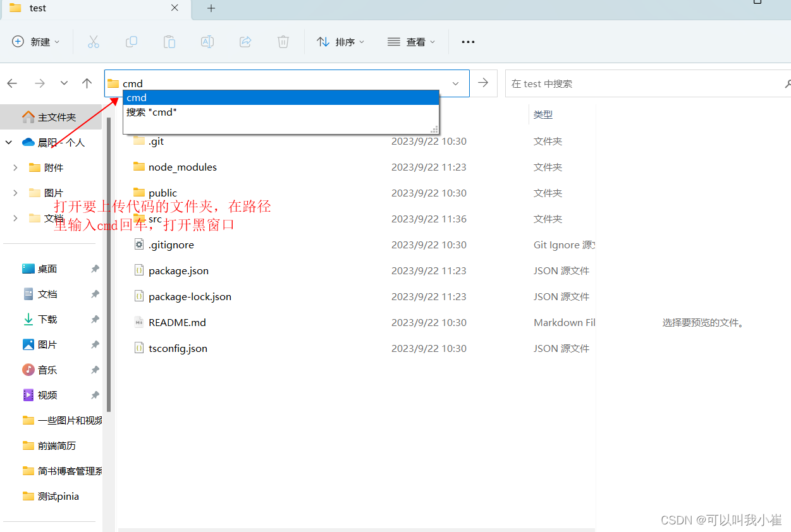Click the .gitignore file icon
Image resolution: width=791 pixels, height=532 pixels.
point(139,245)
